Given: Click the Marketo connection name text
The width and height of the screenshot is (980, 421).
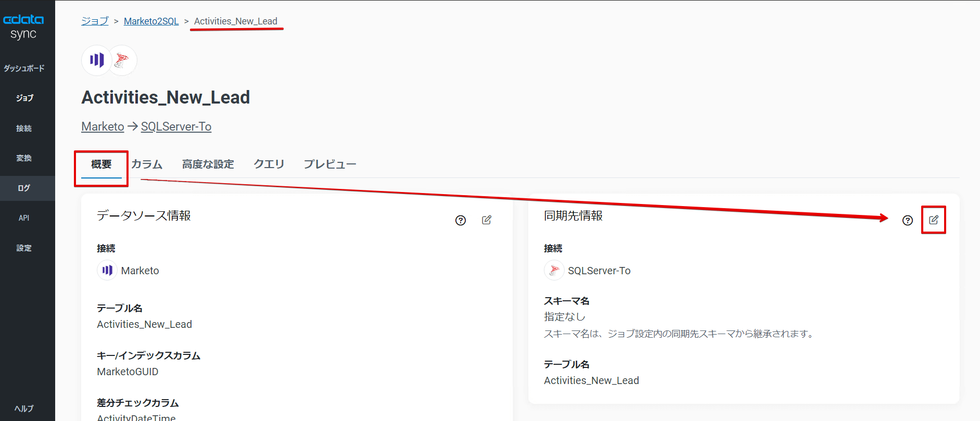Looking at the screenshot, I should [x=140, y=271].
